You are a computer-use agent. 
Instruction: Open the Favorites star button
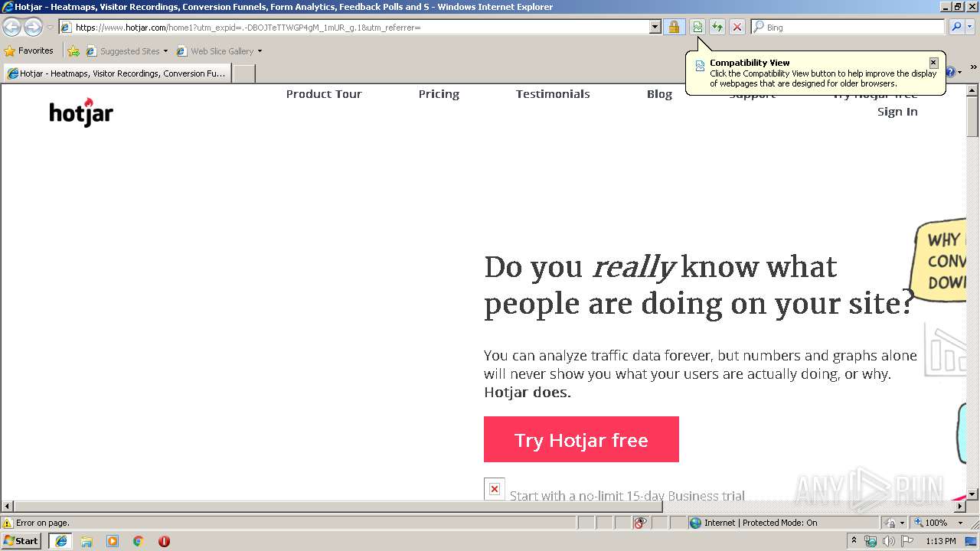(29, 51)
